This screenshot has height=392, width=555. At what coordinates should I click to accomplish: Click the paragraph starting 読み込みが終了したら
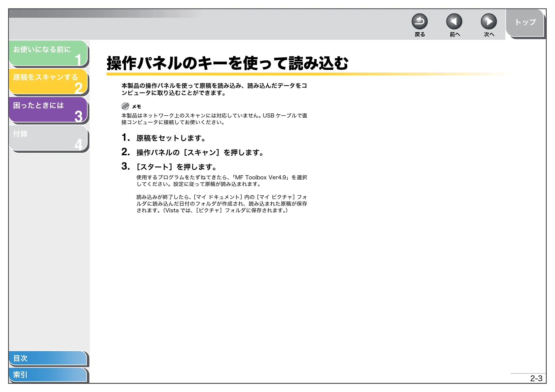click(222, 204)
